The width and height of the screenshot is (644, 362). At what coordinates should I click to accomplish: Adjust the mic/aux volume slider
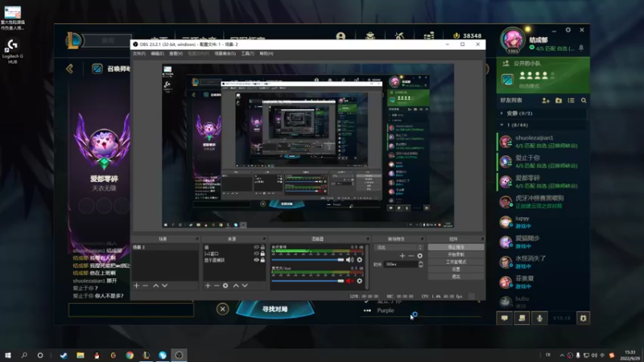(x=308, y=281)
